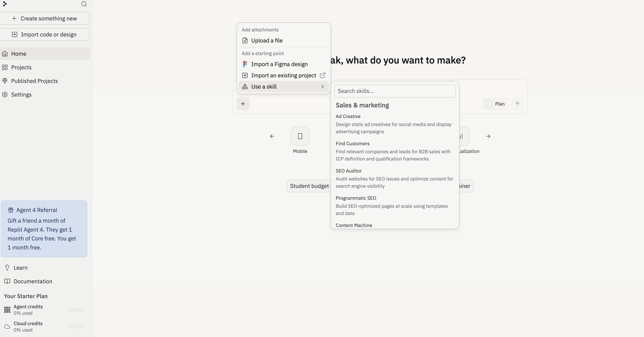The image size is (644, 337).
Task: Open the Documentation page
Action: [x=32, y=281]
